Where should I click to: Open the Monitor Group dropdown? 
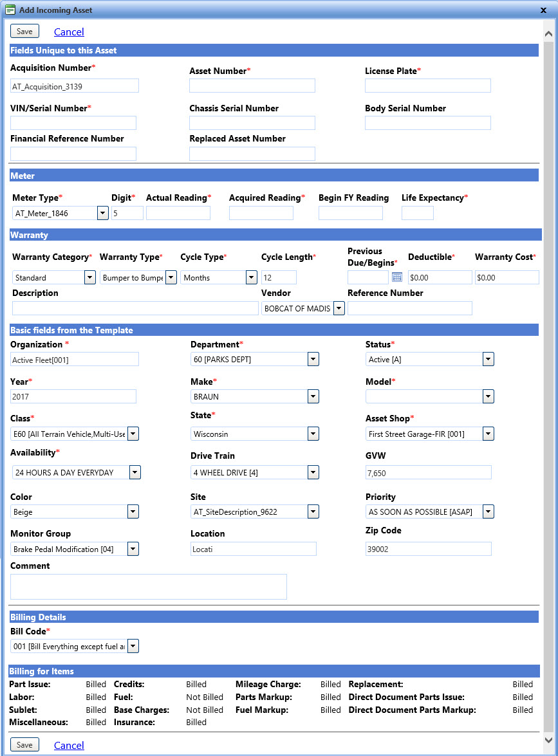click(133, 549)
